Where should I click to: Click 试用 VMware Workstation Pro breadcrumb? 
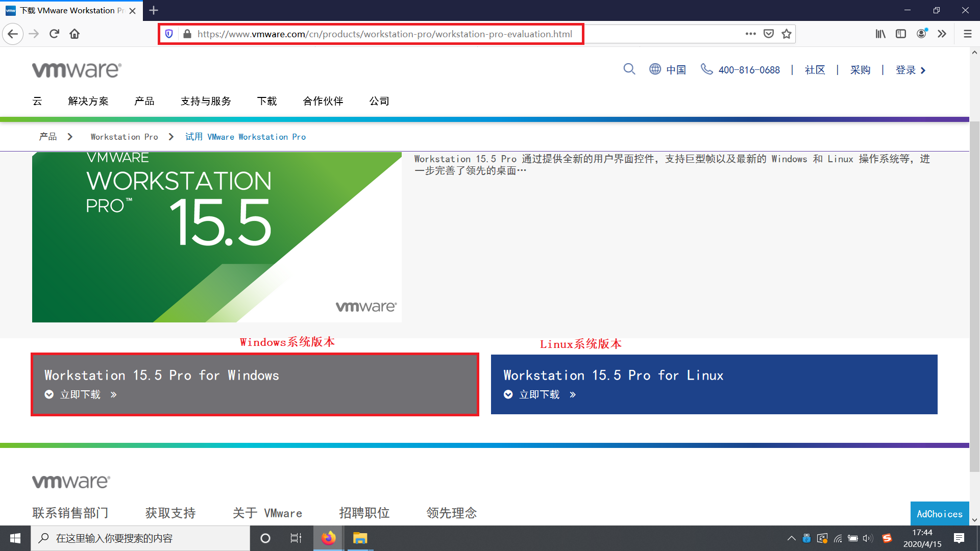coord(246,137)
